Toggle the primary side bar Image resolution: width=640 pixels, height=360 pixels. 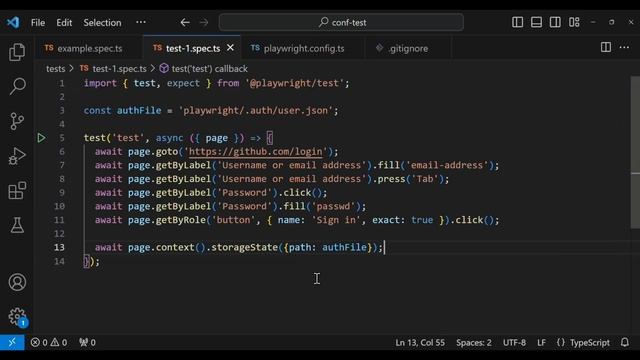pos(518,22)
